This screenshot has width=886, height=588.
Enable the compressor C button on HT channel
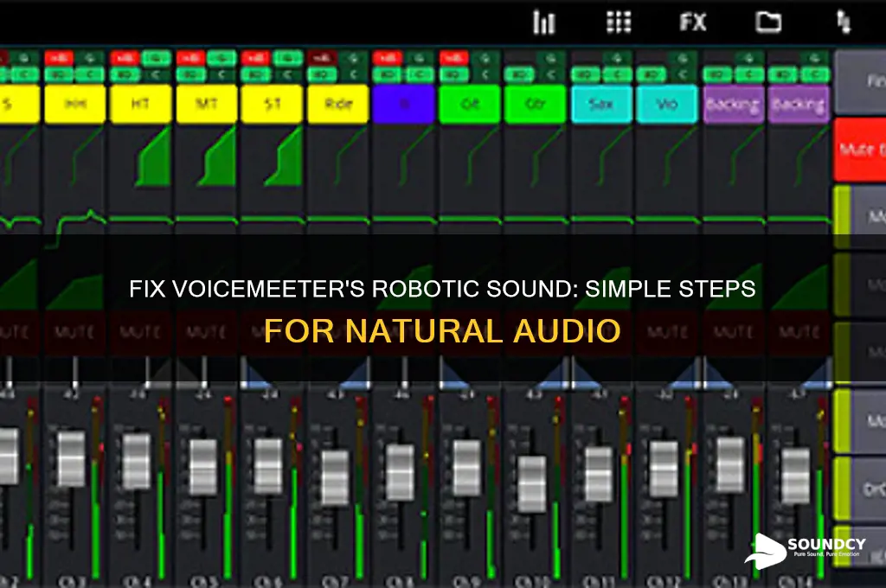156,74
